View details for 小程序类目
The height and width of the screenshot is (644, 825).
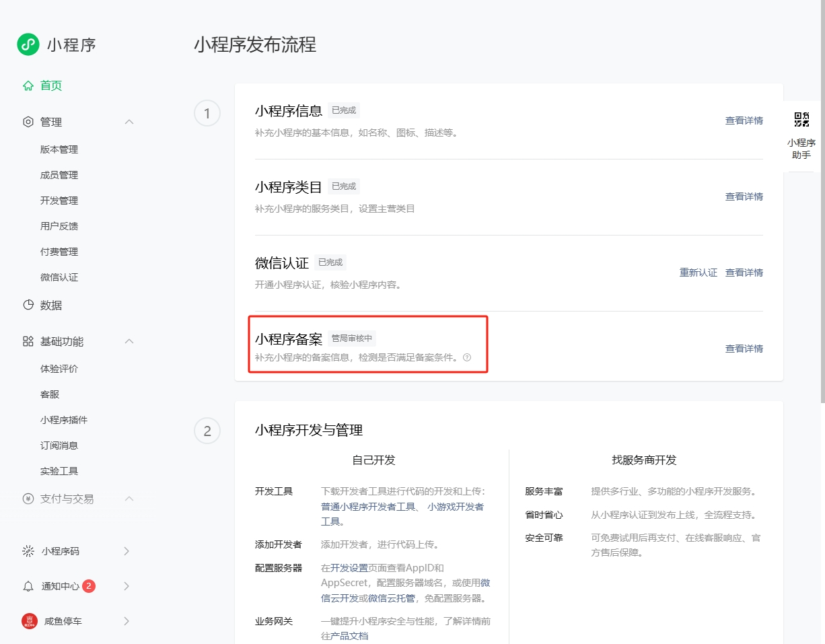pos(744,196)
